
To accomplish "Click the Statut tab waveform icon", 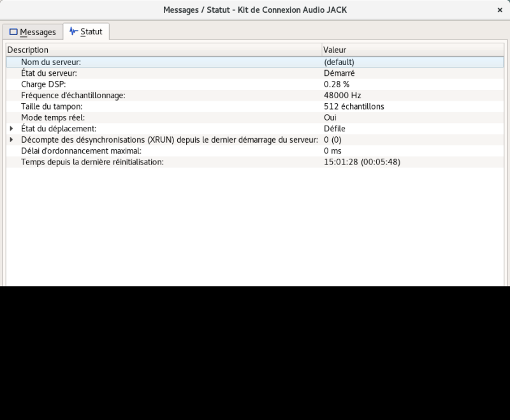I will [x=73, y=31].
